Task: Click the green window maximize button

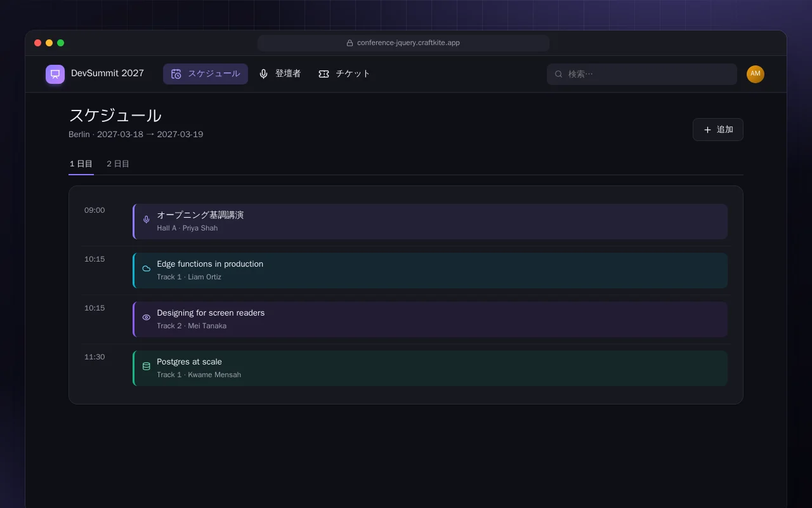Action: [x=61, y=43]
